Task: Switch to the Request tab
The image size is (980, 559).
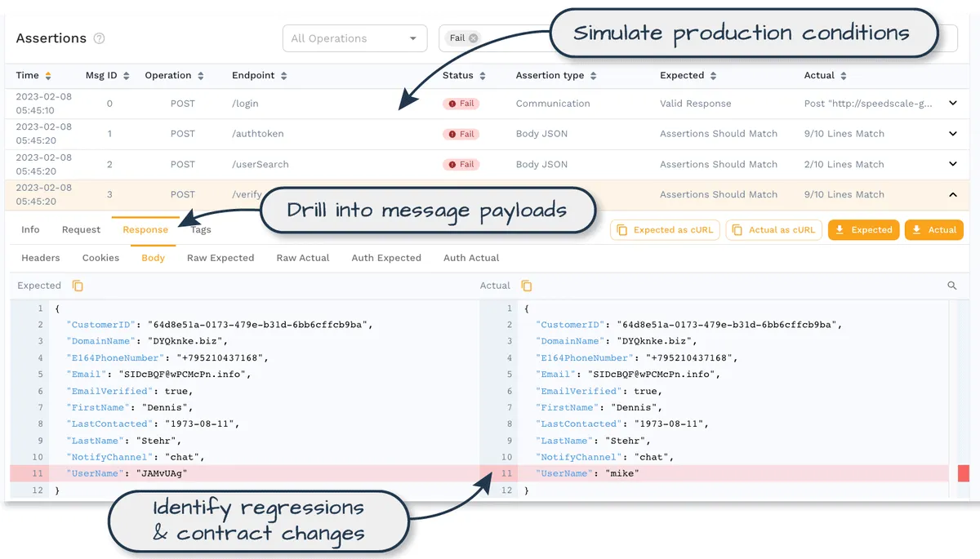Action: click(x=81, y=230)
